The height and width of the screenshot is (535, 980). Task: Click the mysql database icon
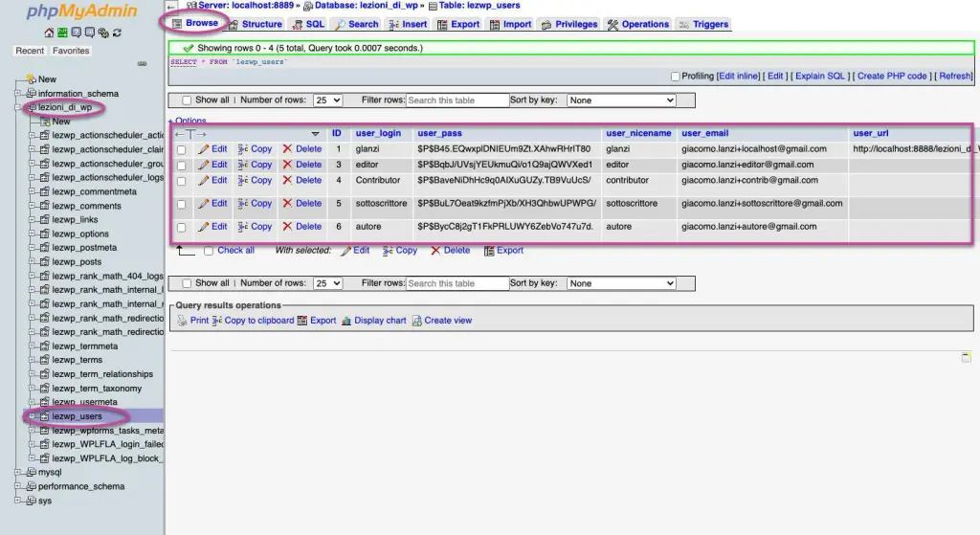31,473
